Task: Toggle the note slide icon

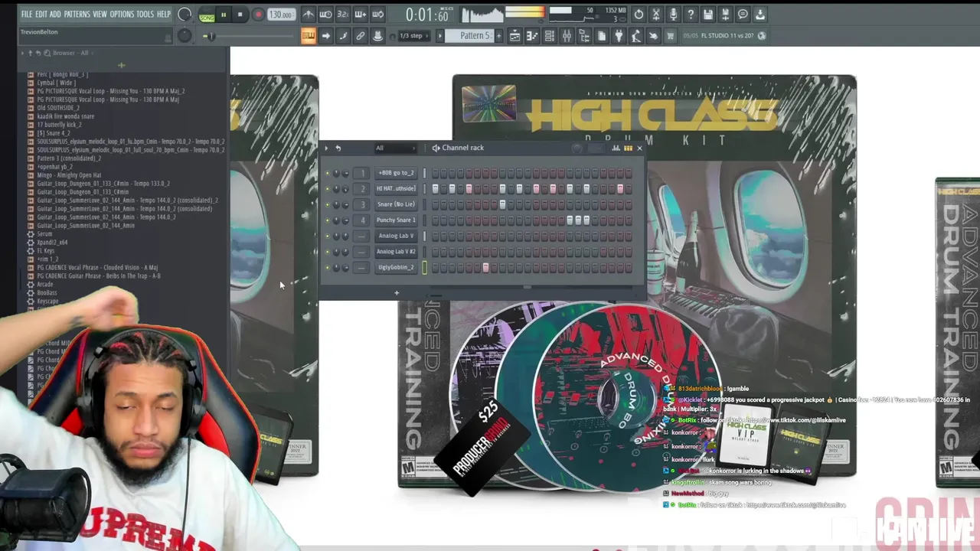Action: tap(343, 36)
